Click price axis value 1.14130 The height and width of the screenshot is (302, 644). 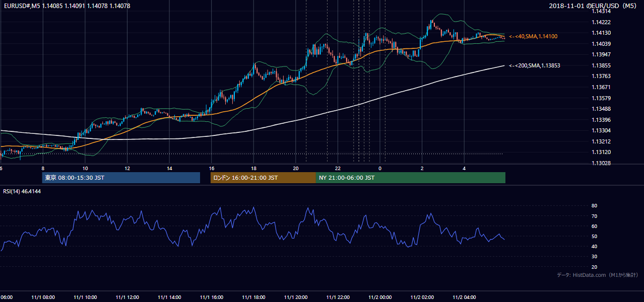(601, 33)
